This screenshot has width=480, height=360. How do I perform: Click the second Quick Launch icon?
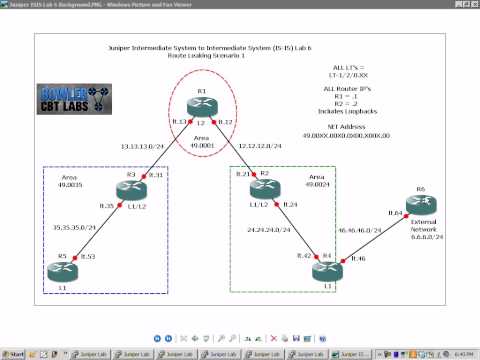click(x=44, y=354)
